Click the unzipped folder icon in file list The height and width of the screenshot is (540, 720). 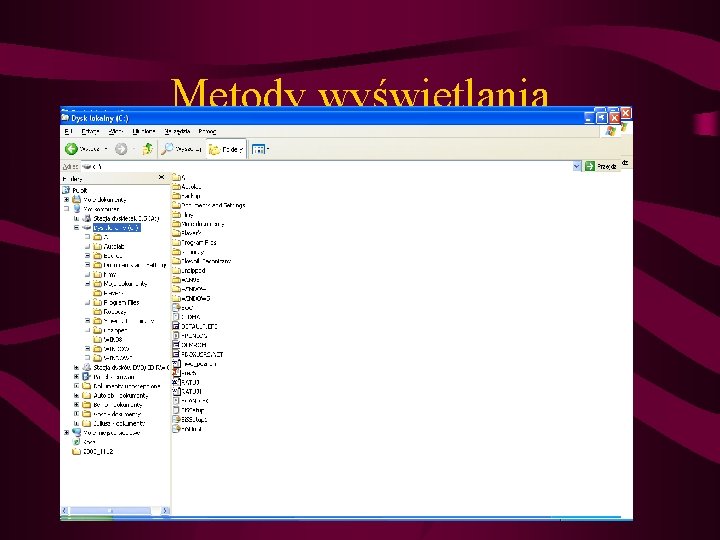click(x=176, y=270)
